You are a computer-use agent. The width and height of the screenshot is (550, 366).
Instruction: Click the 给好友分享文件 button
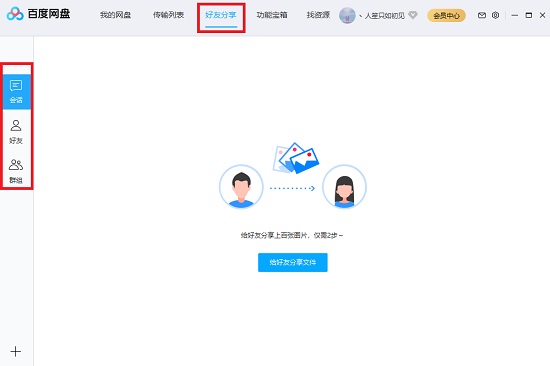coord(293,262)
